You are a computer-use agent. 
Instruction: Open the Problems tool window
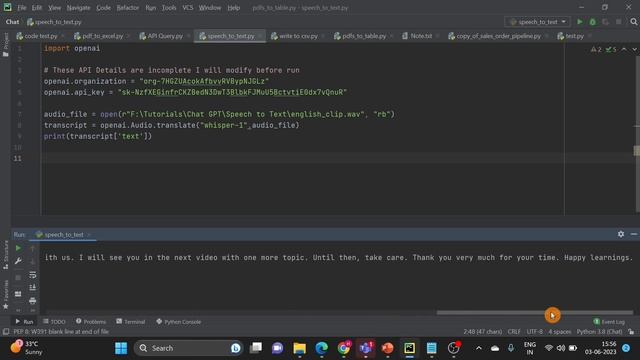tap(91, 322)
